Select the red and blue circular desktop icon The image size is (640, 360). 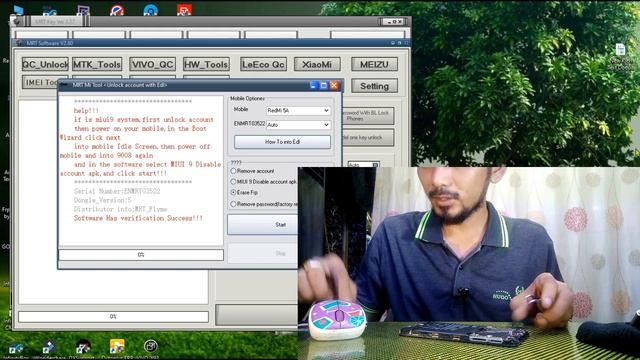tap(117, 10)
